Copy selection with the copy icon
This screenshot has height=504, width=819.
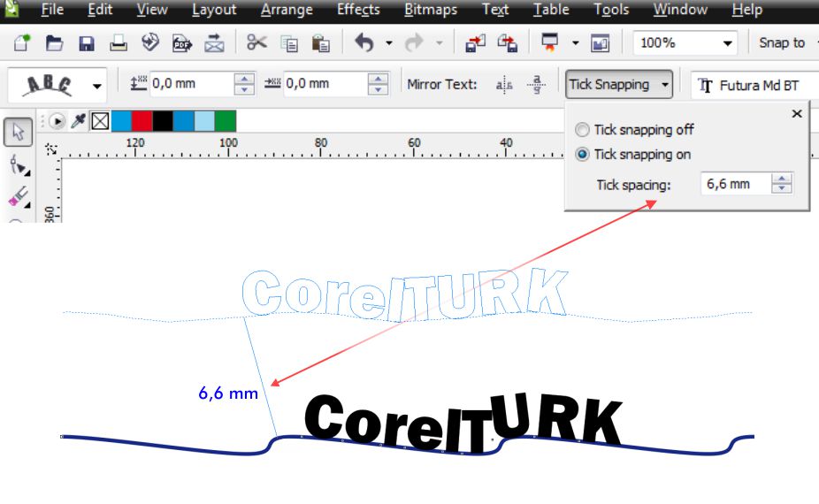[289, 43]
